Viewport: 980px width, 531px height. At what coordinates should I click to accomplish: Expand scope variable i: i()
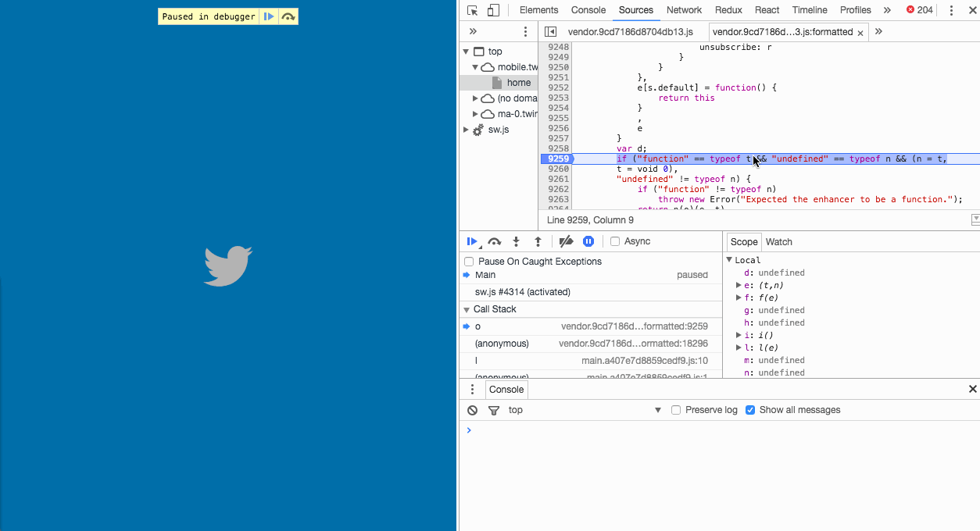point(739,335)
